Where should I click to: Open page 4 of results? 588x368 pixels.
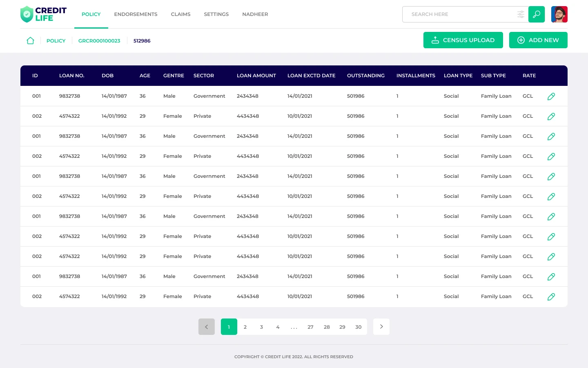coord(278,327)
